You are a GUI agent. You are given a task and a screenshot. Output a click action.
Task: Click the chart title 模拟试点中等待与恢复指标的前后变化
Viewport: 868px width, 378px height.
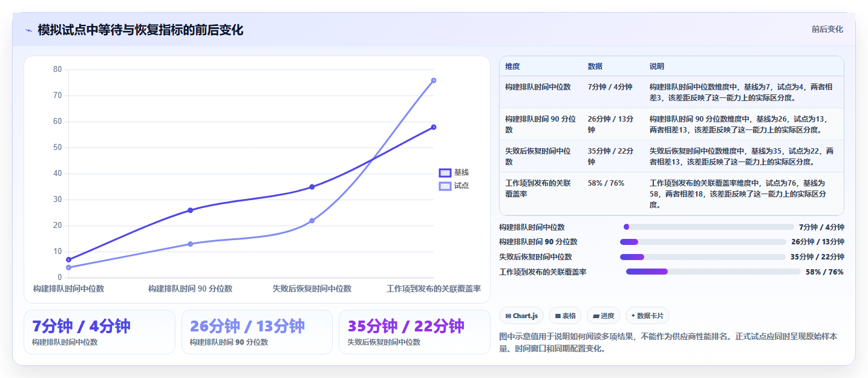[x=140, y=30]
